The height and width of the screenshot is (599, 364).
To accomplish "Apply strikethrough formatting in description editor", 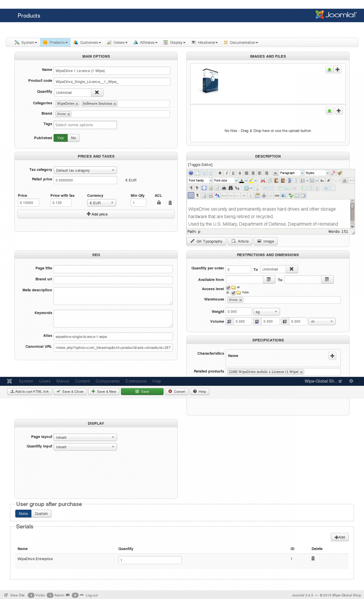I will [x=240, y=173].
